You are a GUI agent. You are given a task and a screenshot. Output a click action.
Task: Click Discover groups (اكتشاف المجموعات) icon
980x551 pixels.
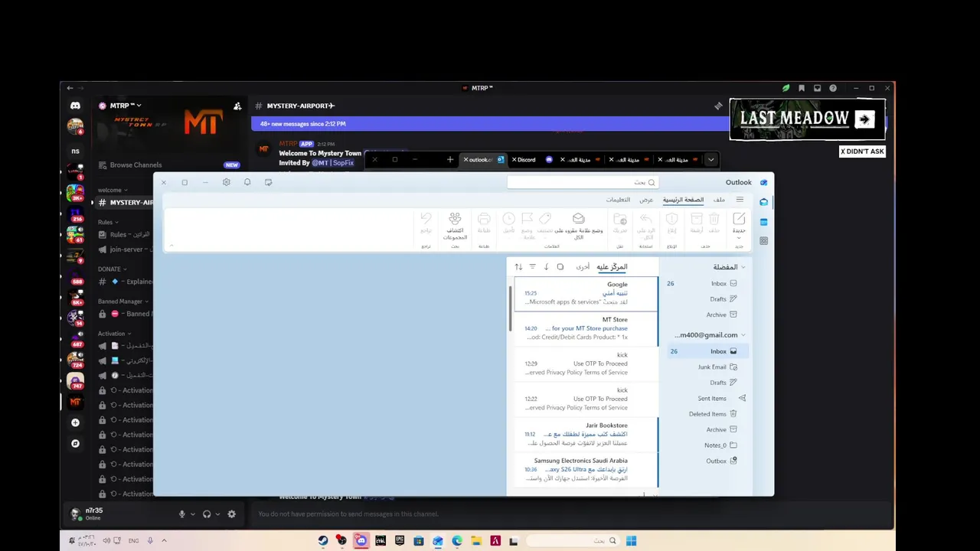(455, 219)
